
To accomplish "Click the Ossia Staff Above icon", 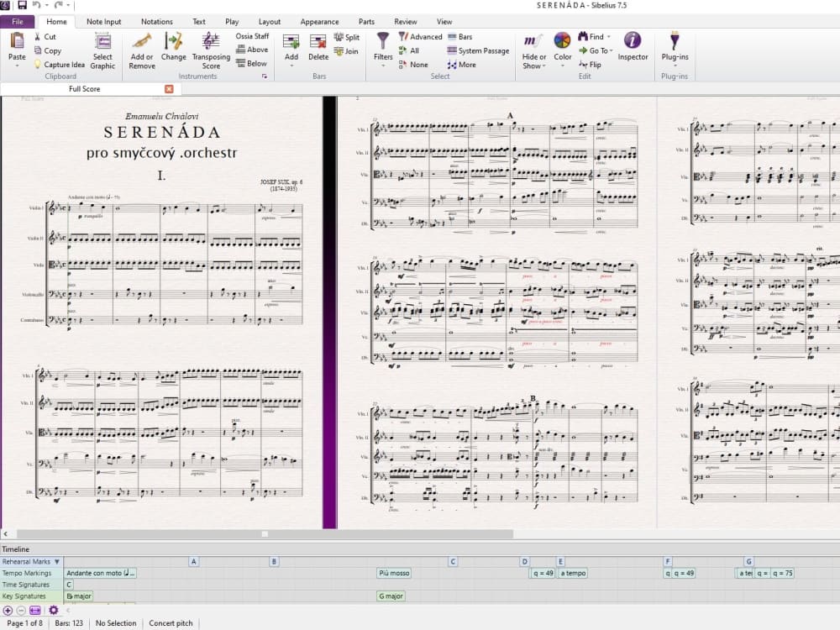I will [x=241, y=50].
